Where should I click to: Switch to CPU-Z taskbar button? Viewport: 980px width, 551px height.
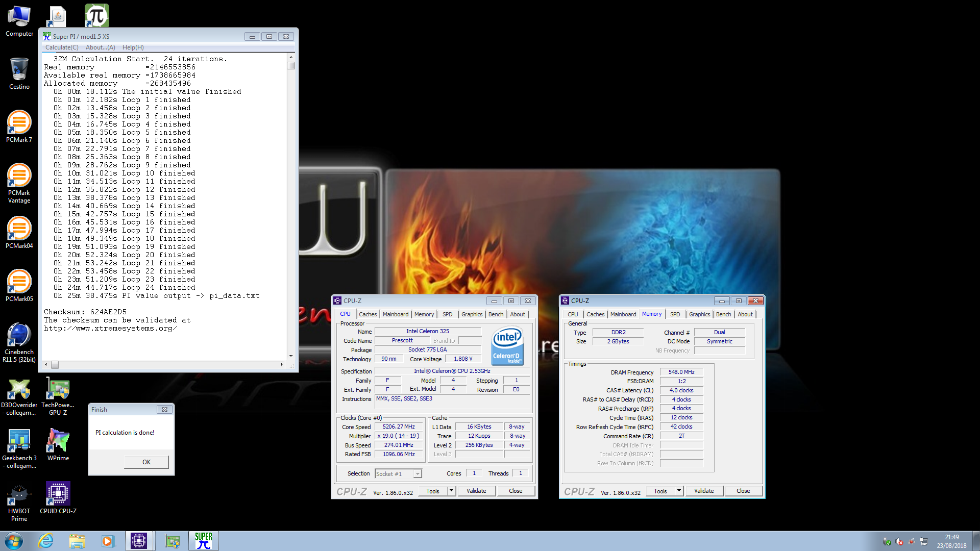pos(139,541)
